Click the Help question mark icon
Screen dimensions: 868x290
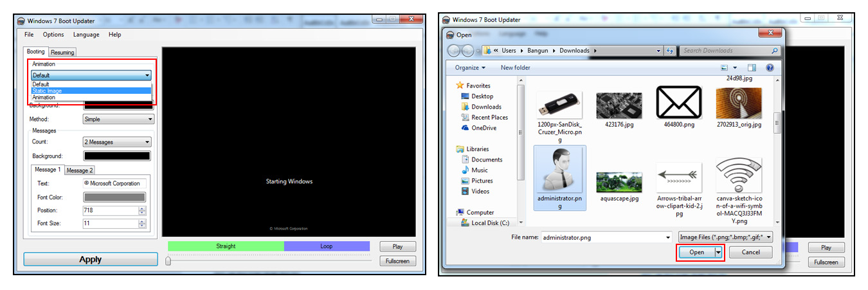(x=770, y=68)
